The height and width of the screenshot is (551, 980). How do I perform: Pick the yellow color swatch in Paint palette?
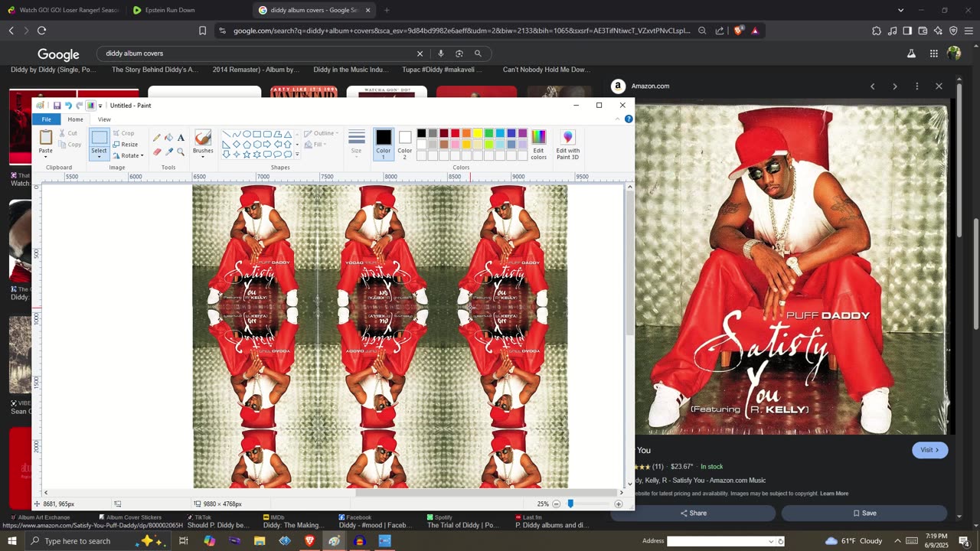pyautogui.click(x=478, y=133)
